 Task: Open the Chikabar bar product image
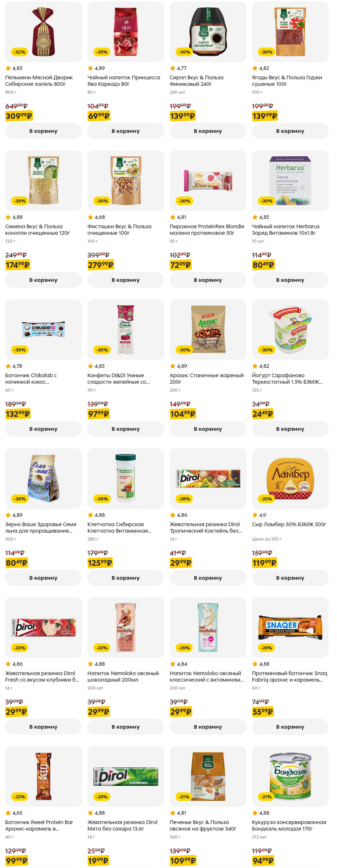pyautogui.click(x=43, y=329)
